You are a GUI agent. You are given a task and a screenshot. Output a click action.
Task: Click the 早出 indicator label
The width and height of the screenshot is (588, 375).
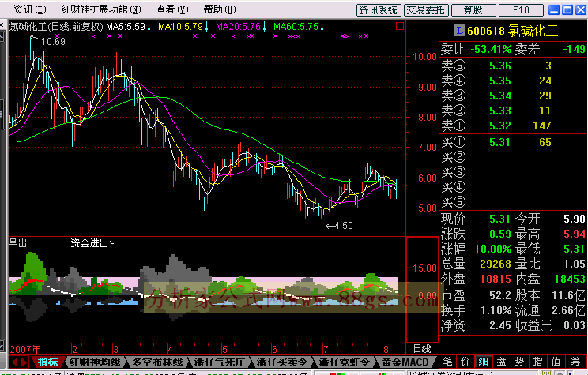click(x=18, y=243)
